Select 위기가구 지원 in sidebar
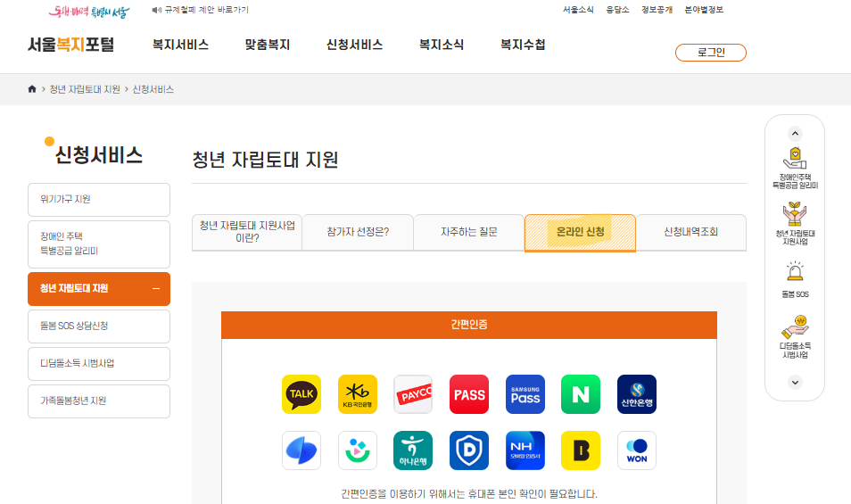 (x=99, y=200)
